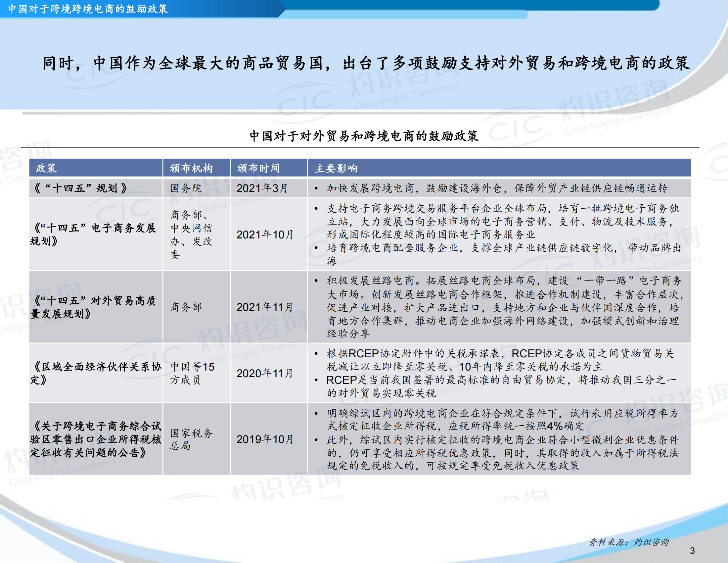Click the bullet 根据RCEP协定附件中的关税承诺表
728x563 pixels.
(500, 360)
